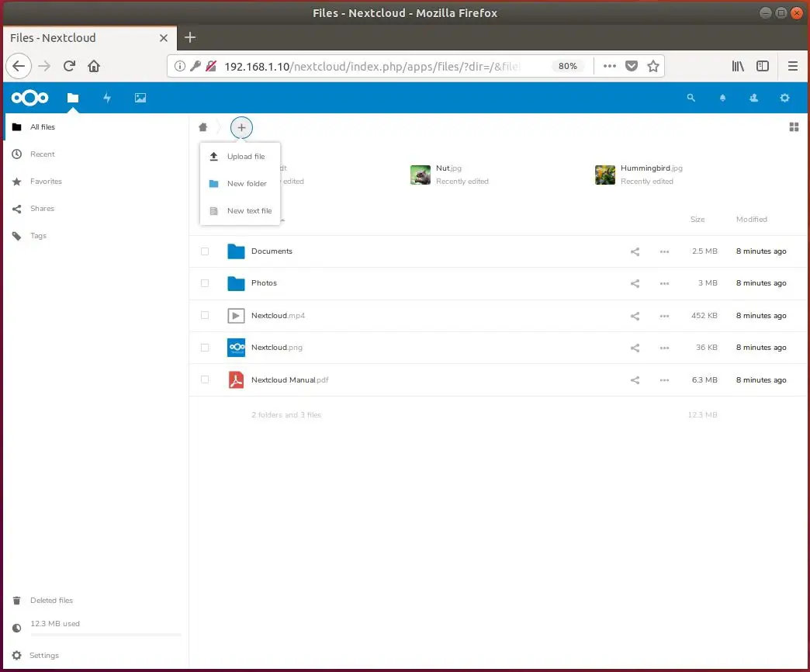
Task: Share Nextcloud.png file
Action: (635, 348)
